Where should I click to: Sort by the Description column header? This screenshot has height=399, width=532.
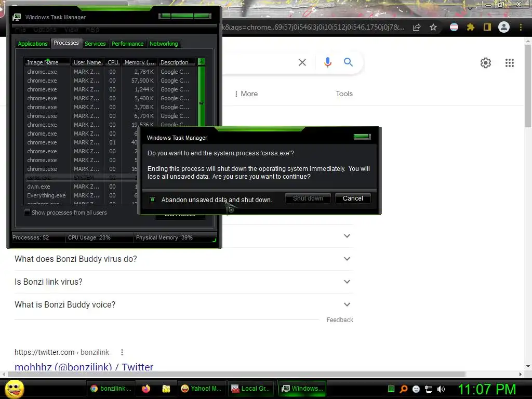pos(177,62)
